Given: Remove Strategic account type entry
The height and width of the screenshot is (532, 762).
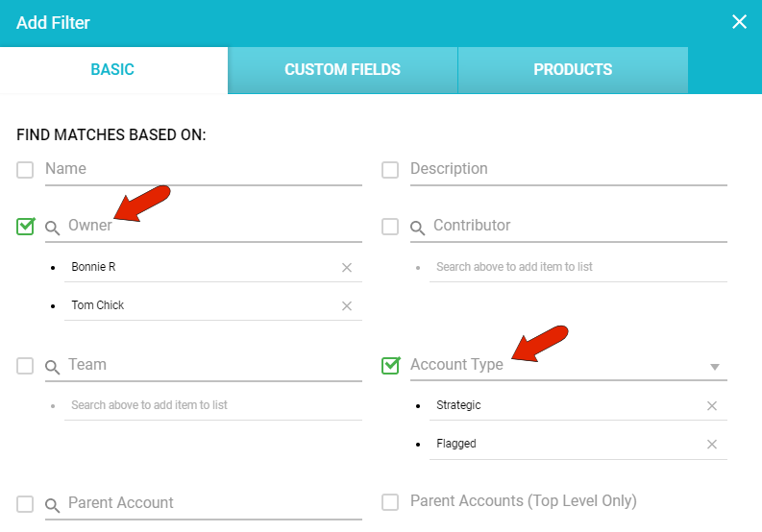Looking at the screenshot, I should [x=712, y=406].
